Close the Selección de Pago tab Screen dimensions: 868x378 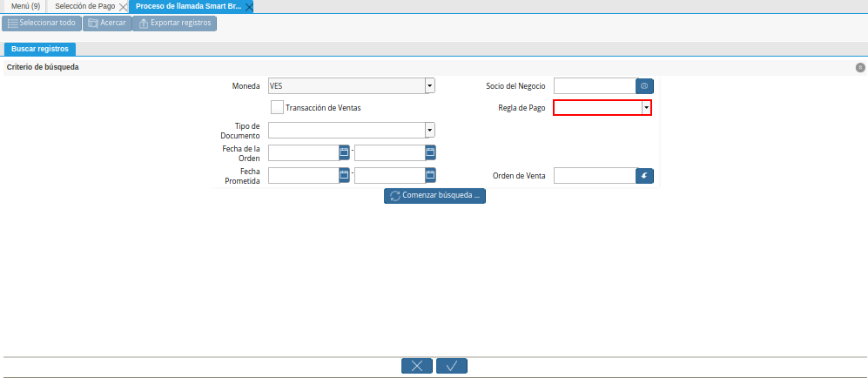124,7
